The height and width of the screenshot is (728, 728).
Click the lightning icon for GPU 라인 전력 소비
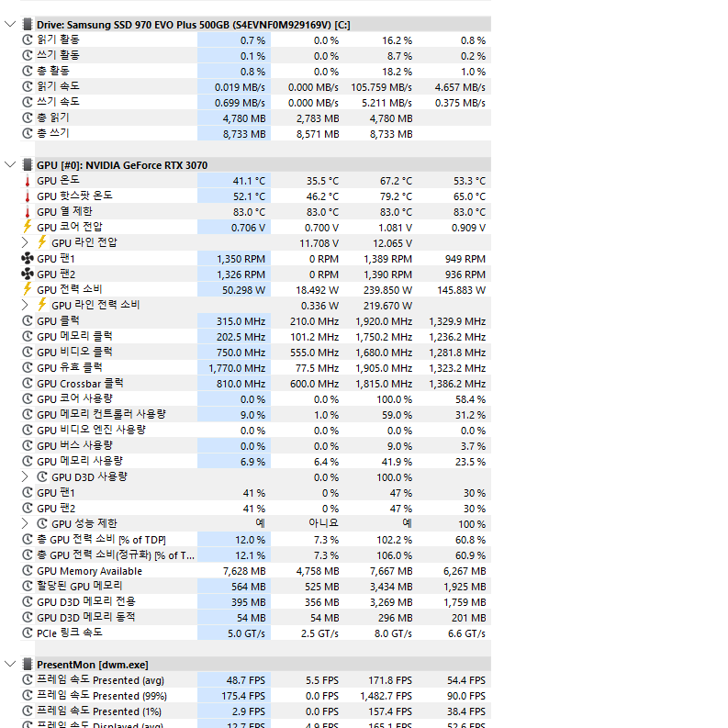click(x=42, y=305)
